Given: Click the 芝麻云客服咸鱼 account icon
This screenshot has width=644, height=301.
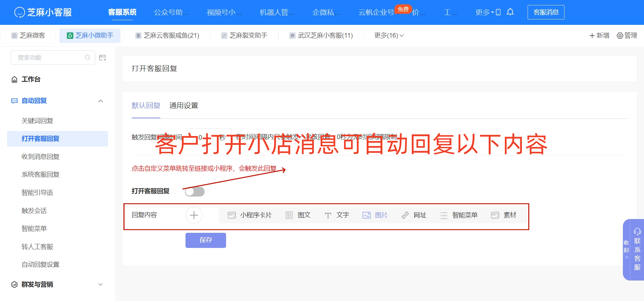Looking at the screenshot, I should (x=138, y=36).
